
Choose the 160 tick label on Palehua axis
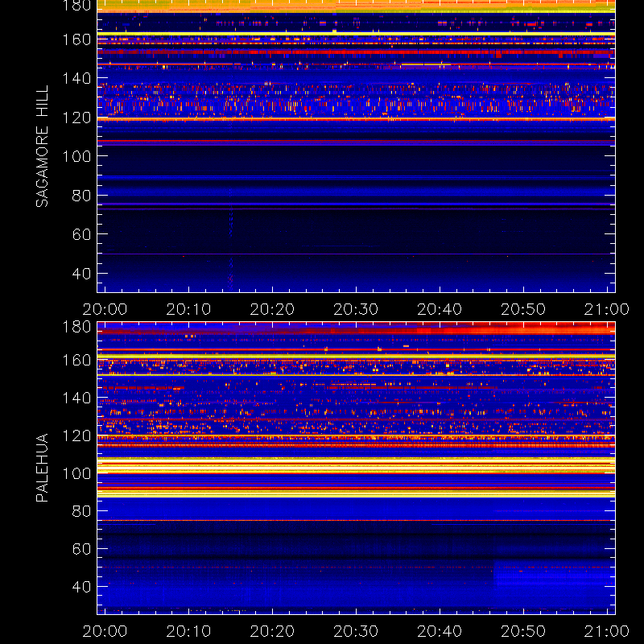[x=76, y=360]
